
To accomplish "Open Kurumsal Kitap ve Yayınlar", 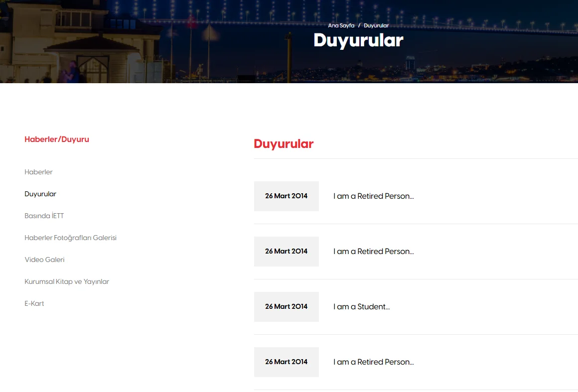I will pyautogui.click(x=67, y=281).
